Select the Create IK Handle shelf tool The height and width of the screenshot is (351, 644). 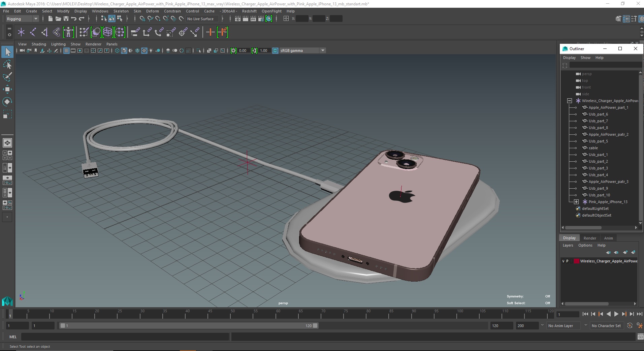point(45,32)
